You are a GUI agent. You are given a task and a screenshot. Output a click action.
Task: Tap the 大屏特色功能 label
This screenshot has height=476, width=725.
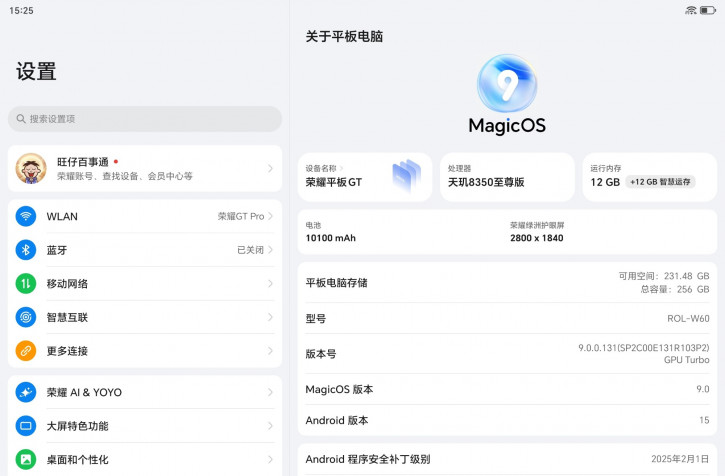coord(77,426)
